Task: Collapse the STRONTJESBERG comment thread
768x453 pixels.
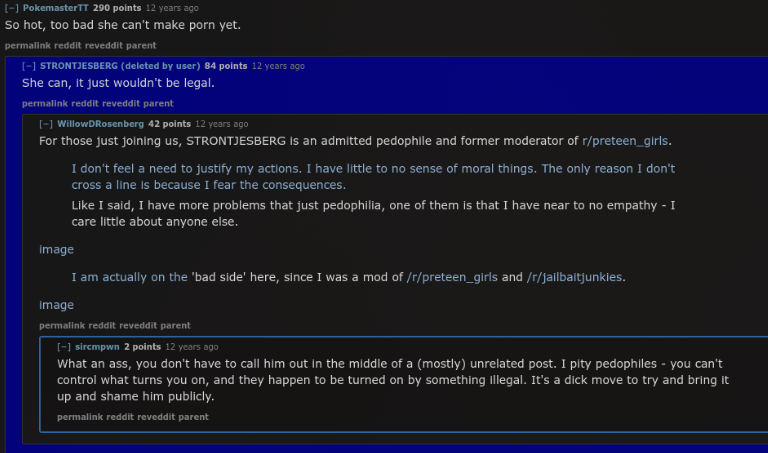Action: coord(28,66)
